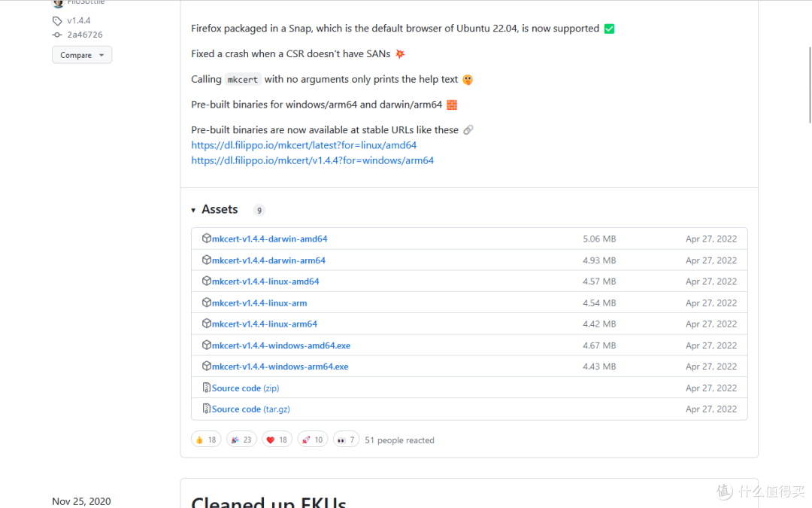Click the commit icon next to 2a46726

pos(57,35)
